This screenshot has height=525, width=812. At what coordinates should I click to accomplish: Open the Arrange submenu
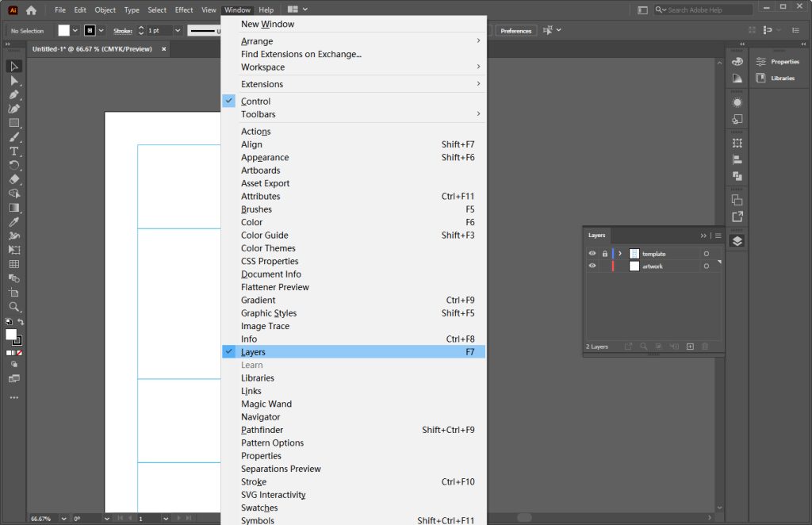(257, 40)
